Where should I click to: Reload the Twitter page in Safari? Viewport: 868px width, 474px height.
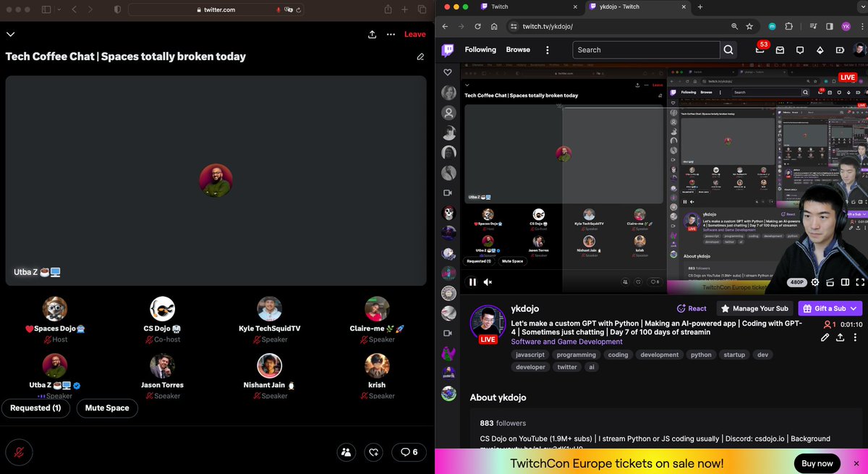[x=299, y=10]
